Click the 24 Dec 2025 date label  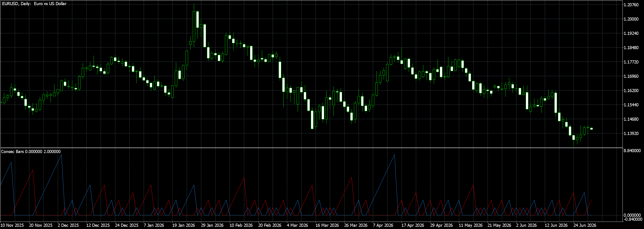[x=126, y=225]
